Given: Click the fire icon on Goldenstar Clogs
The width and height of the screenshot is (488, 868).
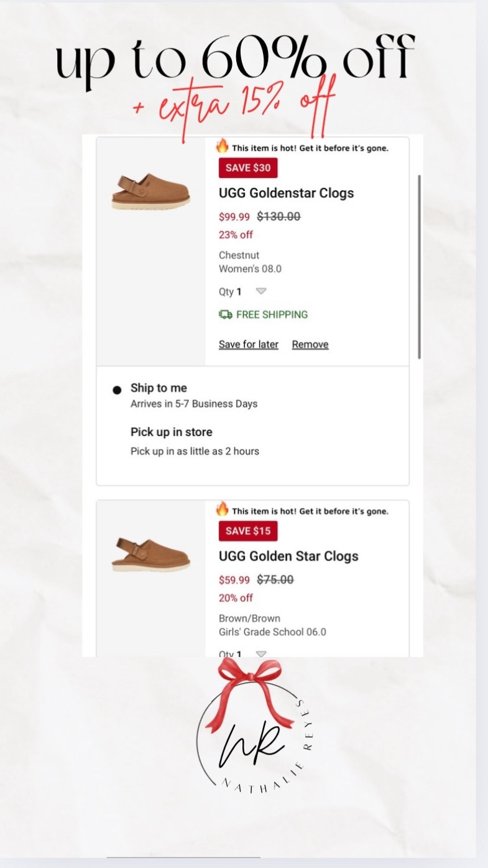Looking at the screenshot, I should pos(223,146).
